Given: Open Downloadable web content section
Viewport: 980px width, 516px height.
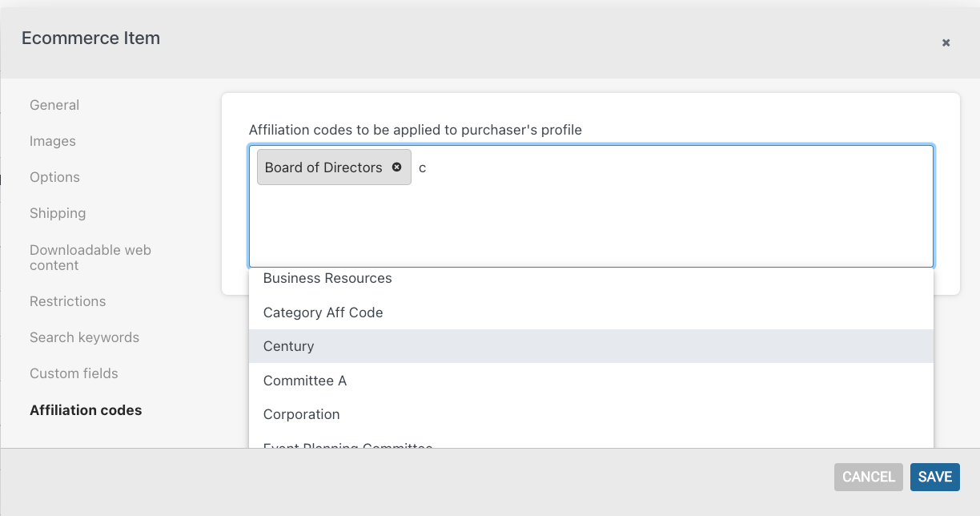Looking at the screenshot, I should pos(90,257).
